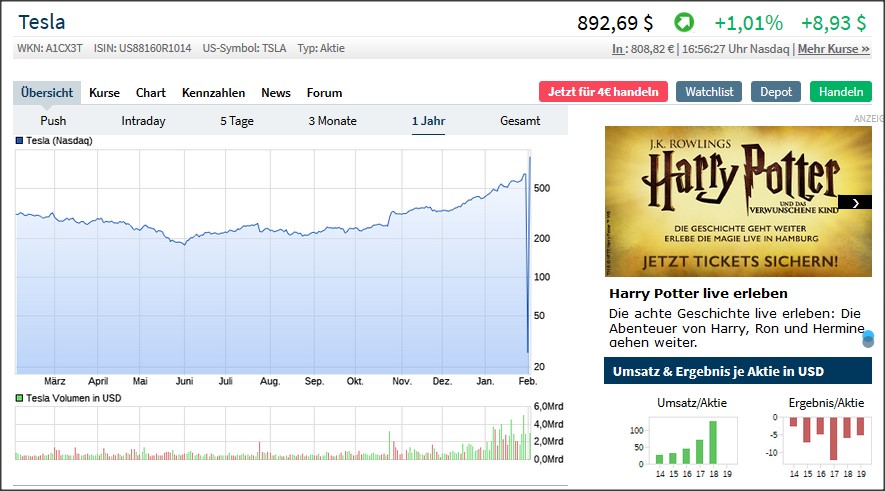885x491 pixels.
Task: Open 'Harry Potter live erleben' headline
Action: pos(698,293)
